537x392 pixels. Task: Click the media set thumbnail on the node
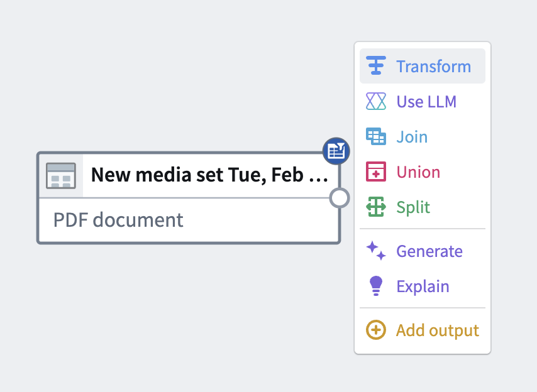click(x=61, y=175)
